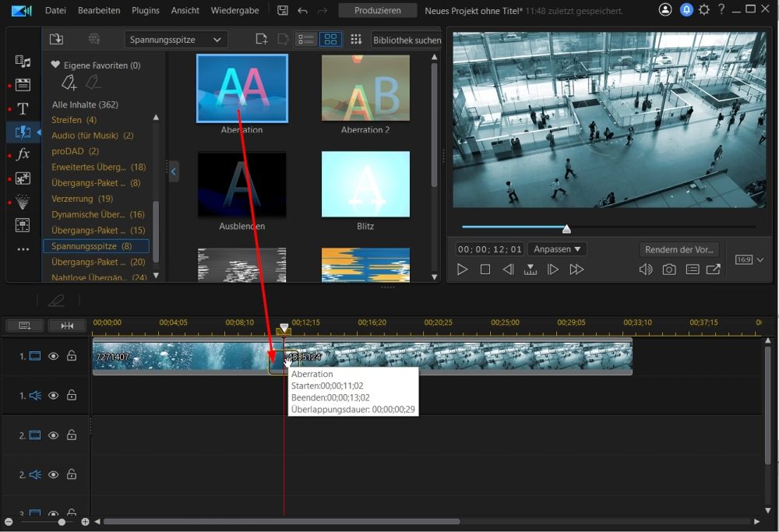Image resolution: width=779 pixels, height=532 pixels.
Task: Select the Verzerrung (19) category
Action: click(x=82, y=198)
